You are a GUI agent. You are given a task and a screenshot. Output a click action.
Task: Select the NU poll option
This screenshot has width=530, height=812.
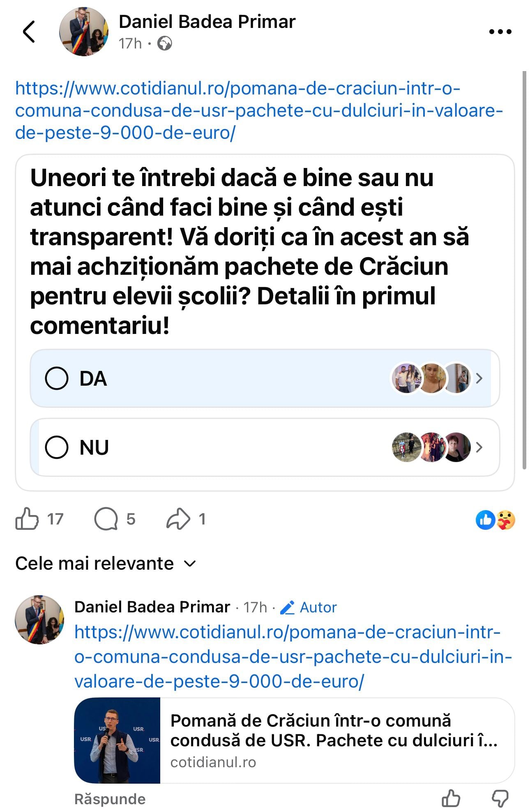click(57, 447)
